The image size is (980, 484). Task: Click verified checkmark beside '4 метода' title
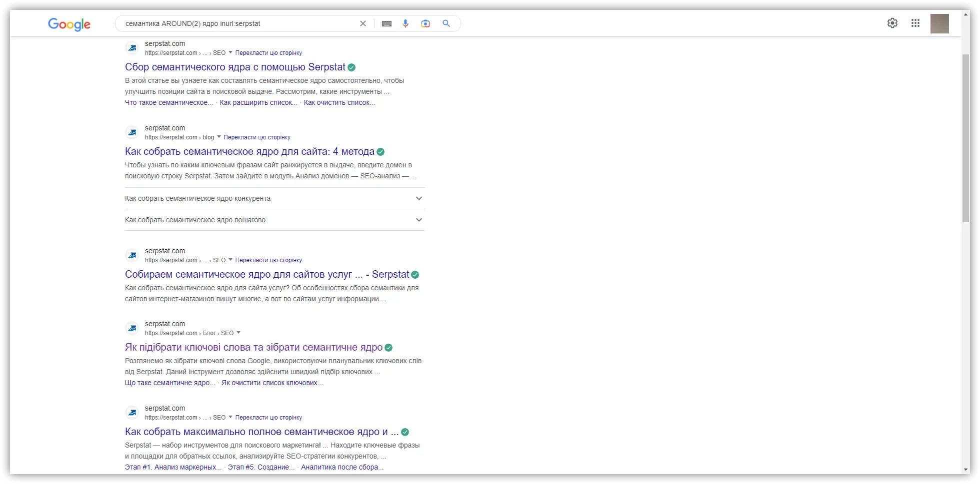[x=380, y=152]
